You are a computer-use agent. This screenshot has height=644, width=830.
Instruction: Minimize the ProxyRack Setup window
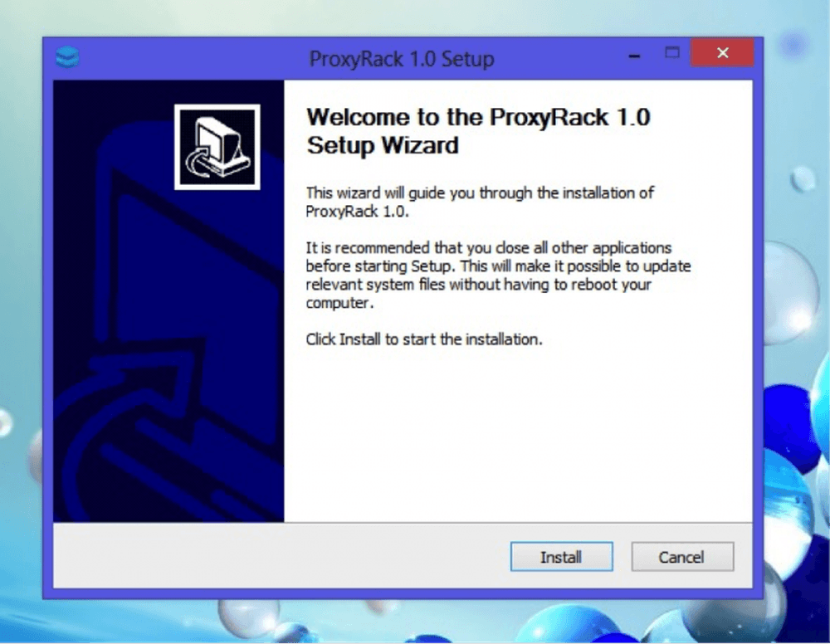[x=634, y=55]
